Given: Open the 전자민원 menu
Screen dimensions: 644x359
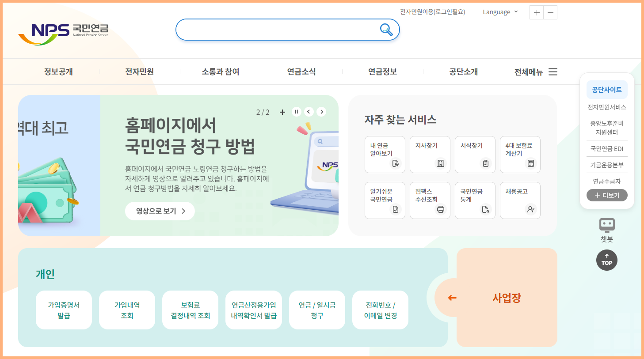Looking at the screenshot, I should pyautogui.click(x=140, y=72).
